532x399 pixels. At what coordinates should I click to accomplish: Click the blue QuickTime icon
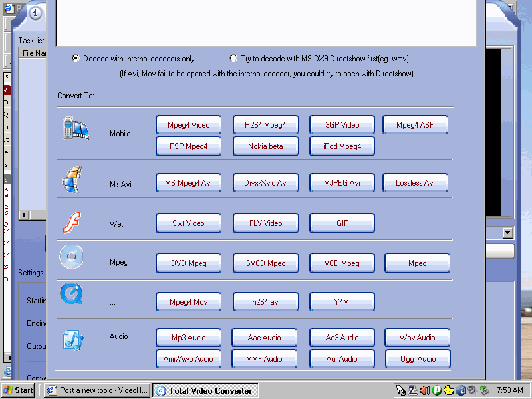tap(71, 294)
